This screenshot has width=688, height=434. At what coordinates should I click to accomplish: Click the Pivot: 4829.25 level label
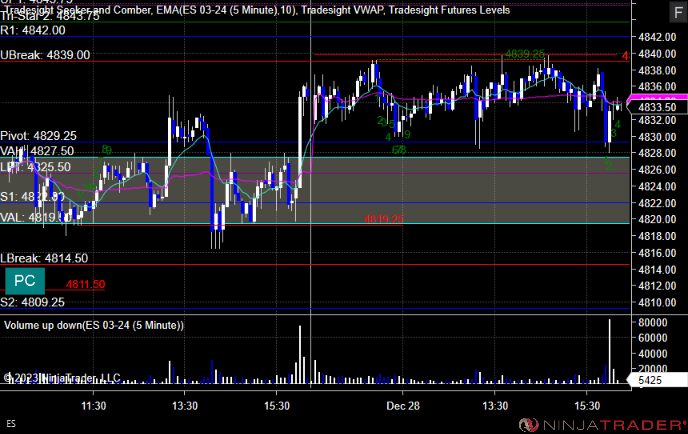39,136
